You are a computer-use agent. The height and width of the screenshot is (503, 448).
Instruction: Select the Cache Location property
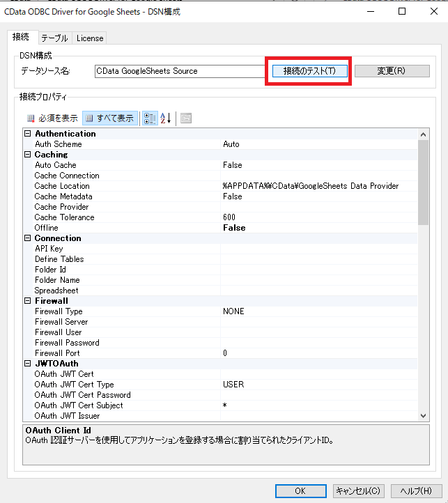(224, 186)
